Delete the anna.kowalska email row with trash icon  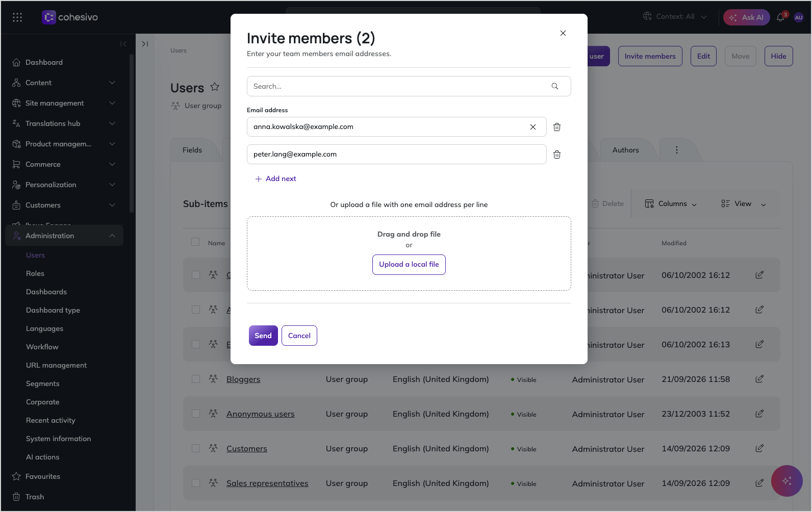[557, 127]
